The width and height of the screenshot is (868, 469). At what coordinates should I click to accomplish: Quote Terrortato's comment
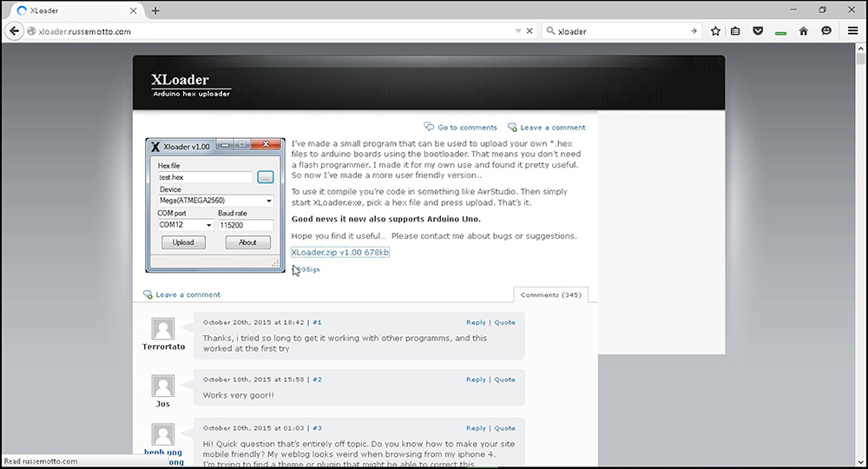[504, 322]
